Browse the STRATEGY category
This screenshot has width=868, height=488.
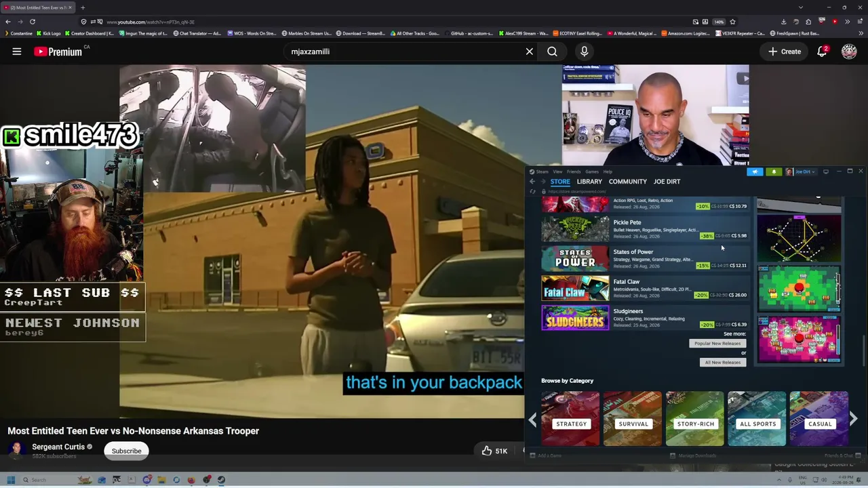tap(571, 418)
